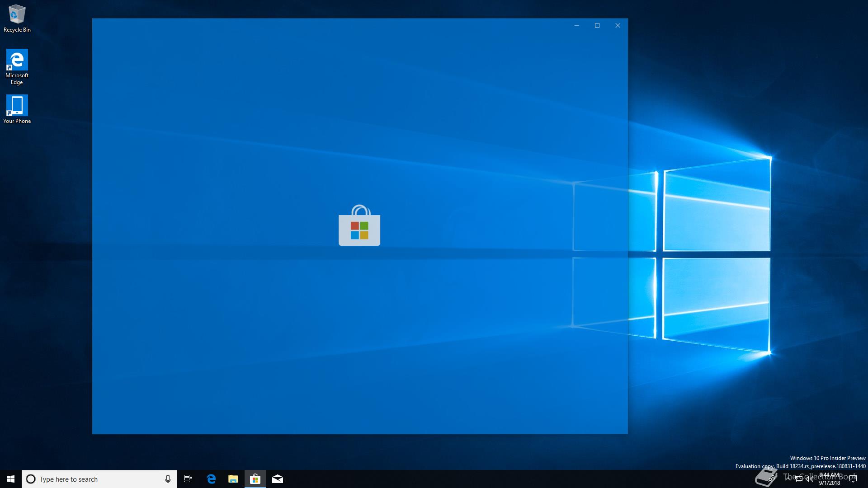This screenshot has height=488, width=868.
Task: Open the network status tray icon
Action: 799,479
